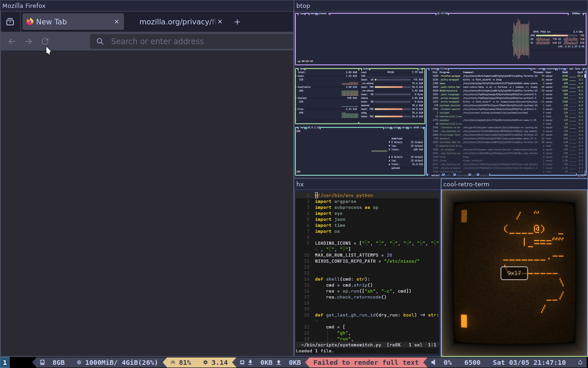This screenshot has width=588, height=368.
Task: Click line 1 shebang in hx editor
Action: [x=344, y=195]
